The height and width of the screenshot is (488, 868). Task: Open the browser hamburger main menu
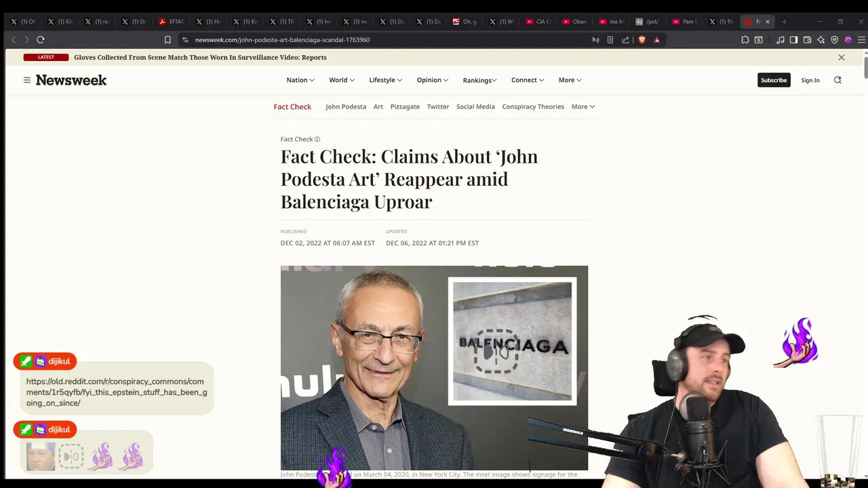(x=861, y=40)
